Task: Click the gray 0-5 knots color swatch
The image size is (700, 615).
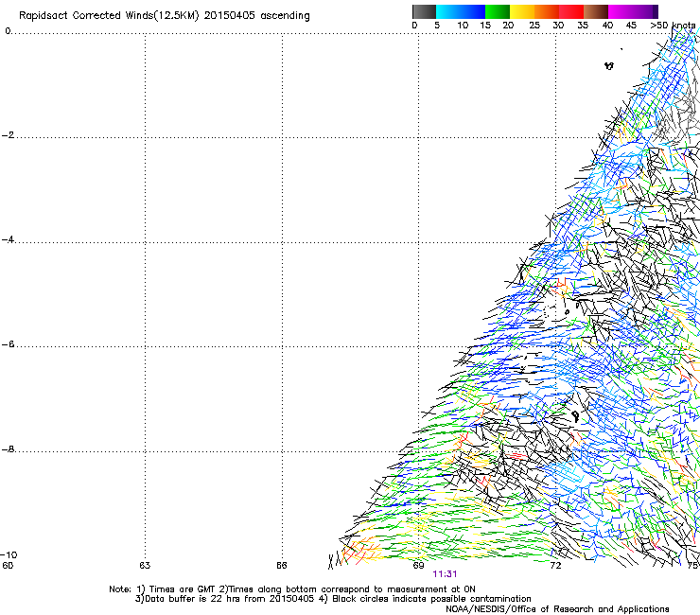Action: 424,11
